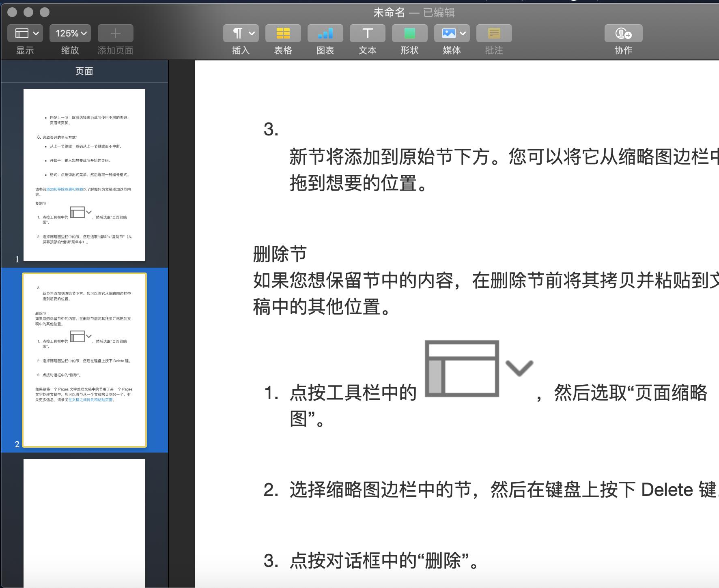Expand the View (显示) dropdown menu

click(x=25, y=33)
